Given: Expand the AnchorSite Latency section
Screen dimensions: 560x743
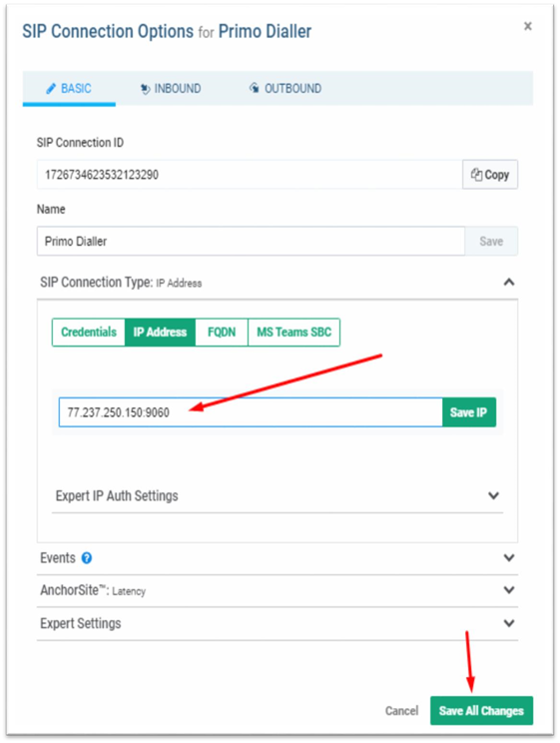Looking at the screenshot, I should point(509,590).
